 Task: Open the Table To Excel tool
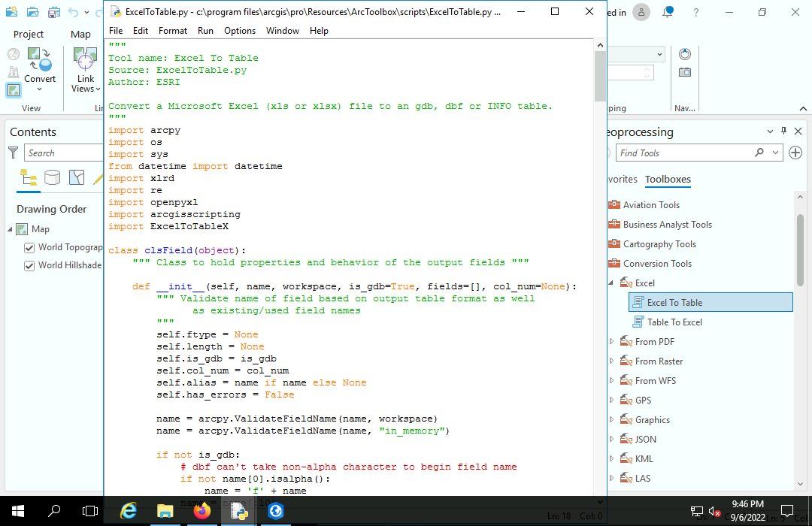point(674,322)
